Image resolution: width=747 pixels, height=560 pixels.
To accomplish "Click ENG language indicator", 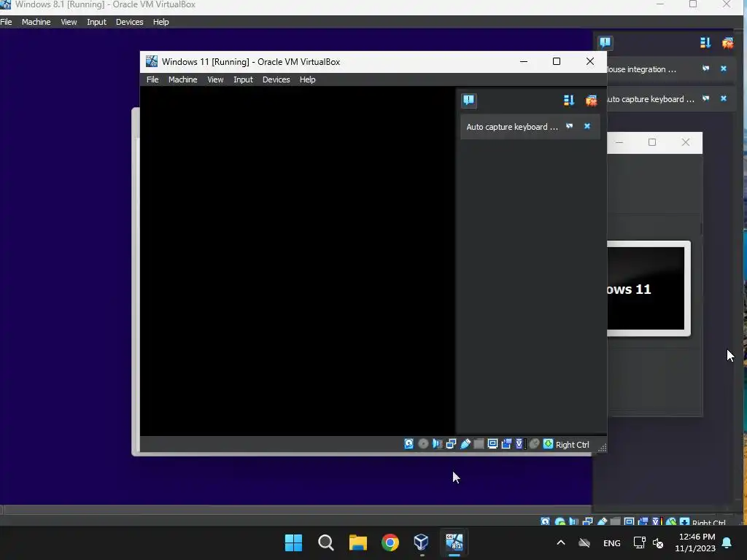I will click(x=612, y=542).
